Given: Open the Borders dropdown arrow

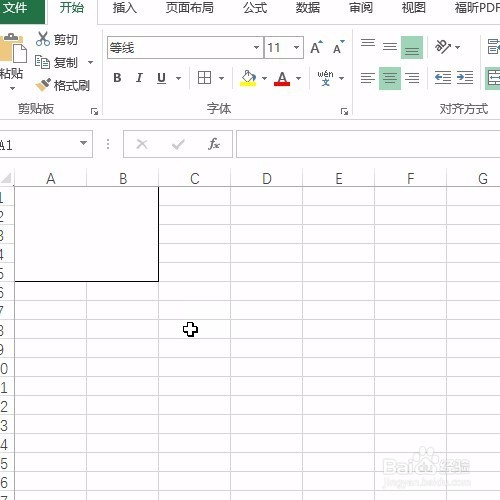Looking at the screenshot, I should point(221,78).
